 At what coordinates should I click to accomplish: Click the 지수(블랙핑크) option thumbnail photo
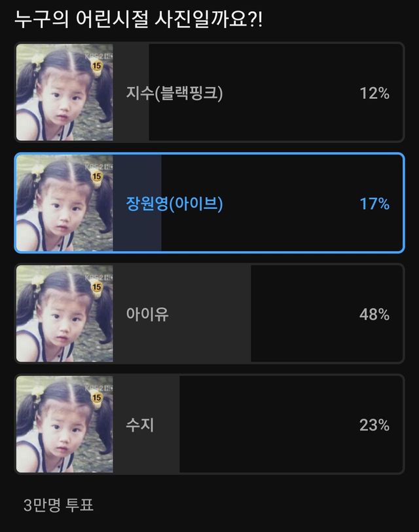click(x=64, y=92)
